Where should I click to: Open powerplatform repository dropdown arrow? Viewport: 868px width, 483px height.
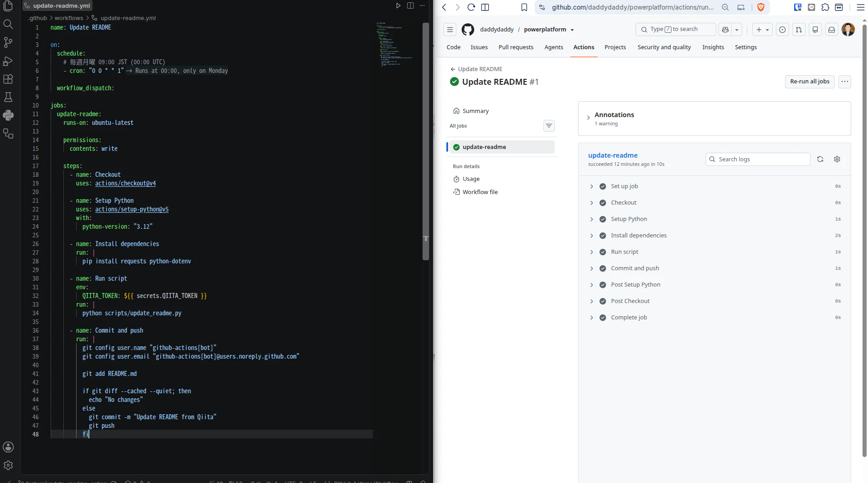click(x=572, y=30)
